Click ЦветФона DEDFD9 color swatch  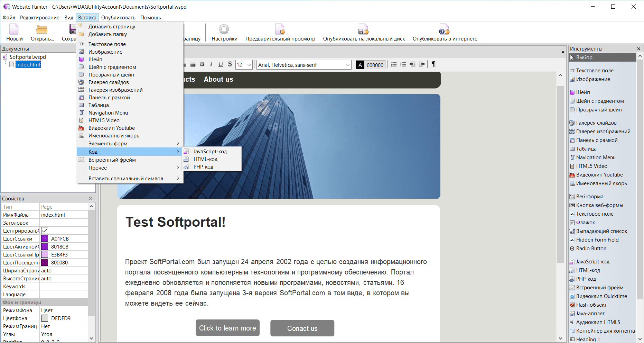[x=45, y=318]
